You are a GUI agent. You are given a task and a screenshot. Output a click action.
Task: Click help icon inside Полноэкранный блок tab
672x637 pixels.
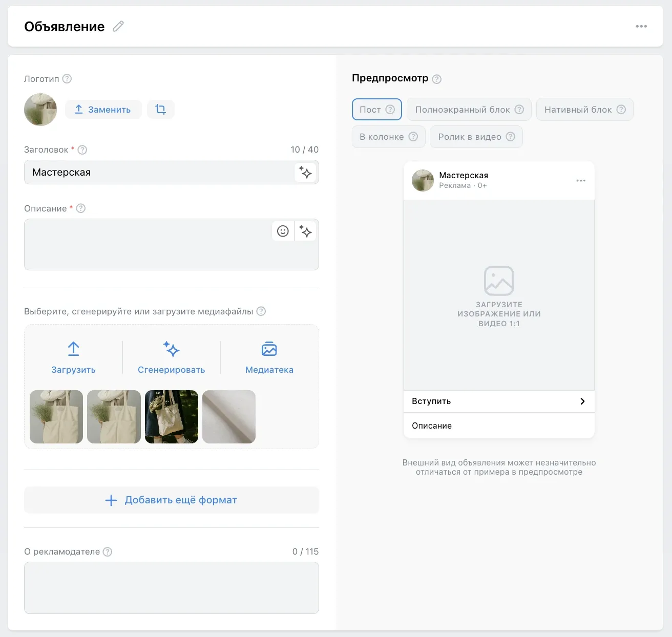coord(519,110)
